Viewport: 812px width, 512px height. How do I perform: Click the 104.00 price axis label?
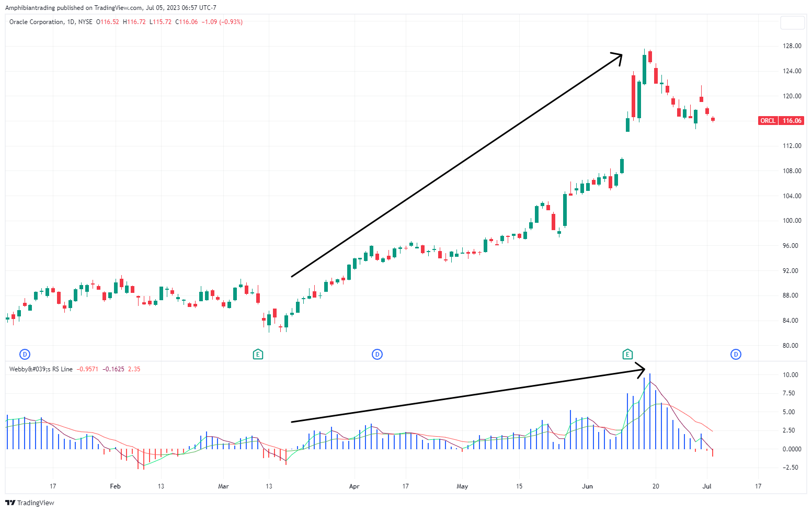pyautogui.click(x=792, y=196)
